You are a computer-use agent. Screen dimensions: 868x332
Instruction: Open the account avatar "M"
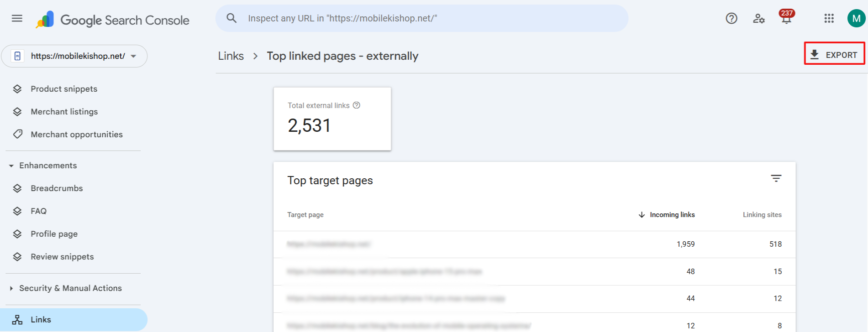[856, 18]
